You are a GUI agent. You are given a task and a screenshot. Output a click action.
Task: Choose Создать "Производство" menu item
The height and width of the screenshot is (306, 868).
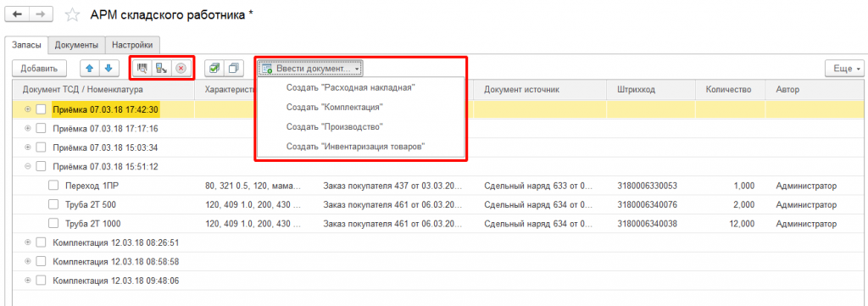pos(335,126)
